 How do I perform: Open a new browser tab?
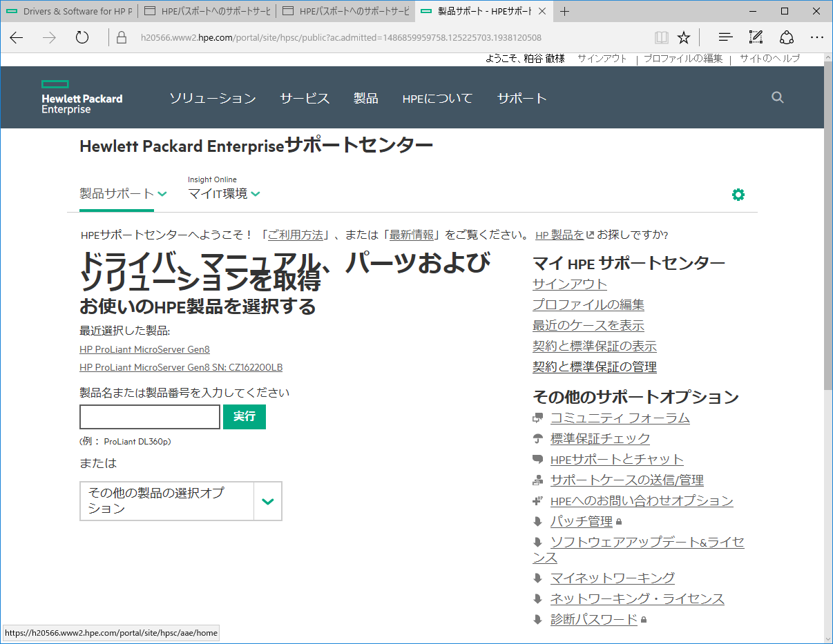coord(565,12)
